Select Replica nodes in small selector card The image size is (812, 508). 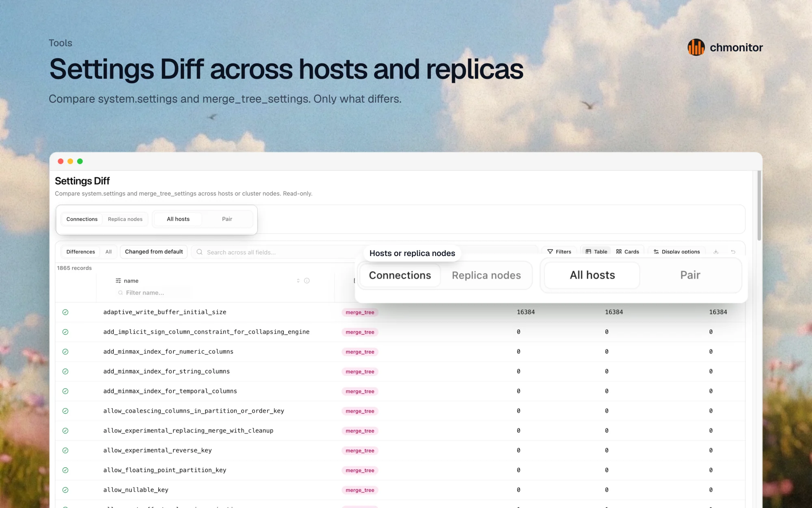(125, 219)
